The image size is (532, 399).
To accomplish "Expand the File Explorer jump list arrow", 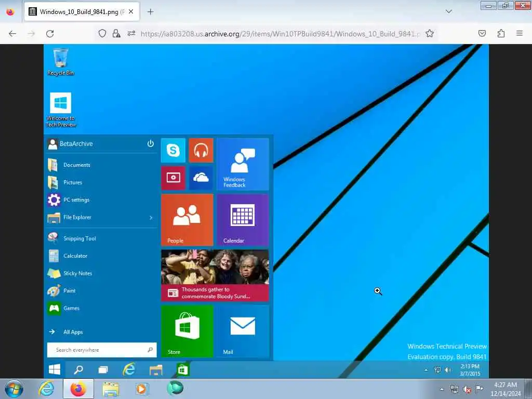I will pos(151,218).
